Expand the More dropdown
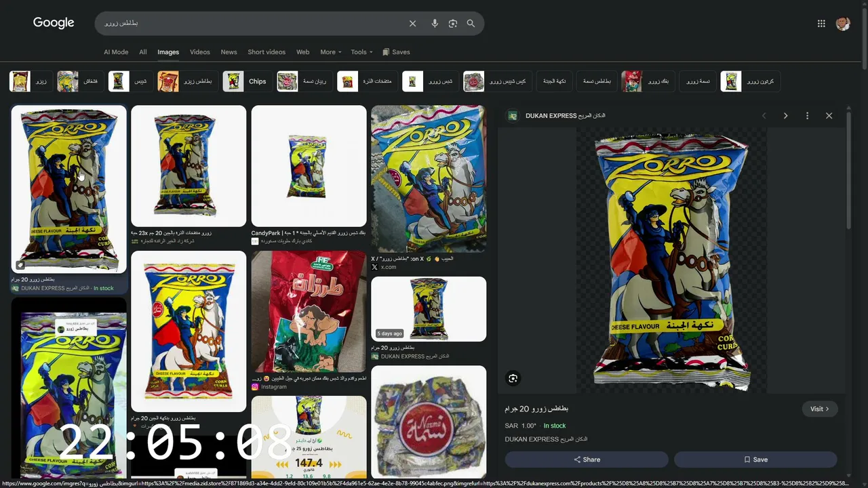This screenshot has width=868, height=488. (331, 52)
